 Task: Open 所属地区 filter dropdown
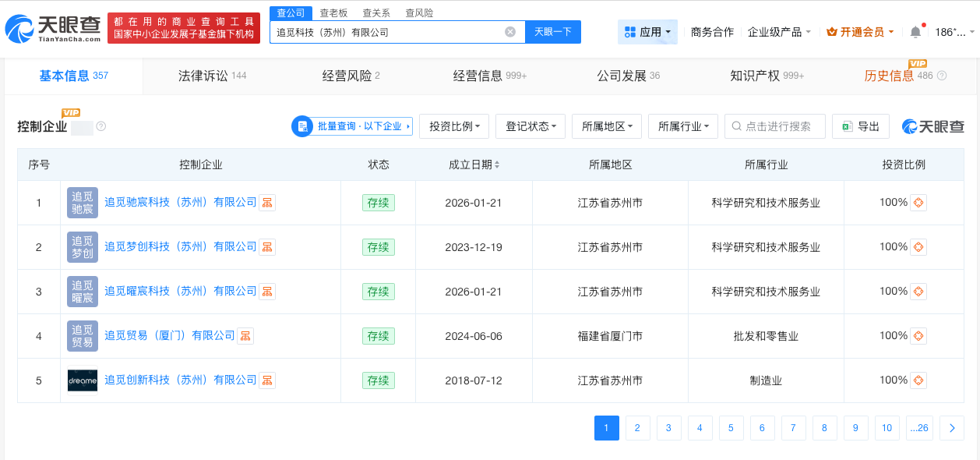[607, 126]
